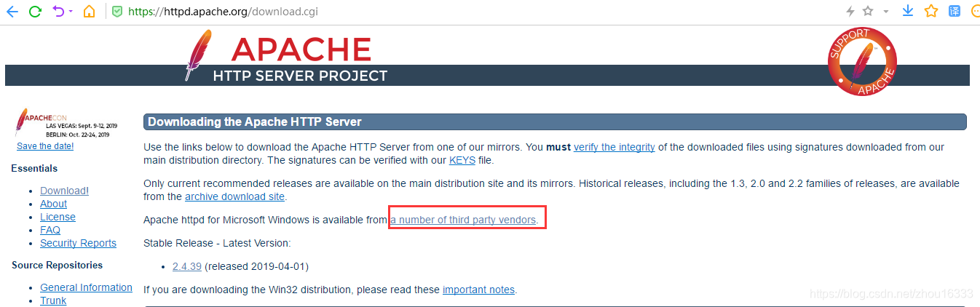Viewport: 980px width, 307px height.
Task: Open the 2.4.39 release link
Action: click(x=187, y=266)
